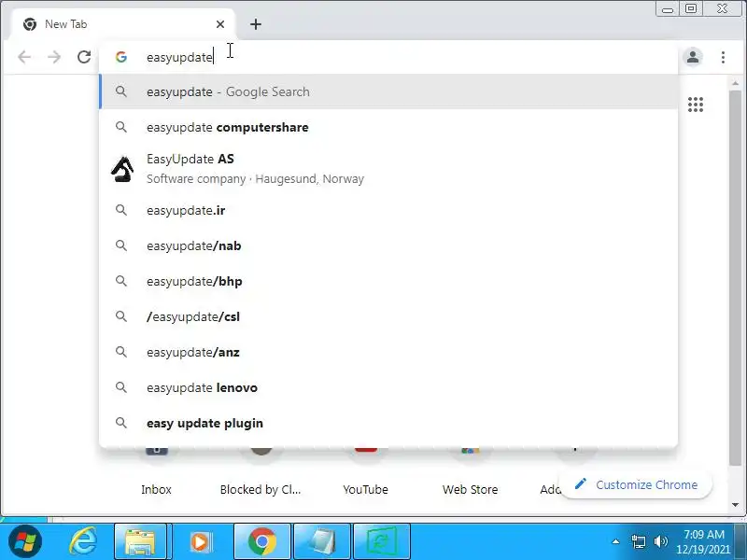Open the Chrome three-dot menu
747x560 pixels.
[723, 57]
